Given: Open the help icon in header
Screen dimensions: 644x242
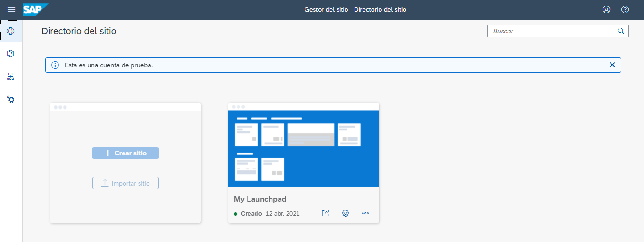Looking at the screenshot, I should pos(625,9).
